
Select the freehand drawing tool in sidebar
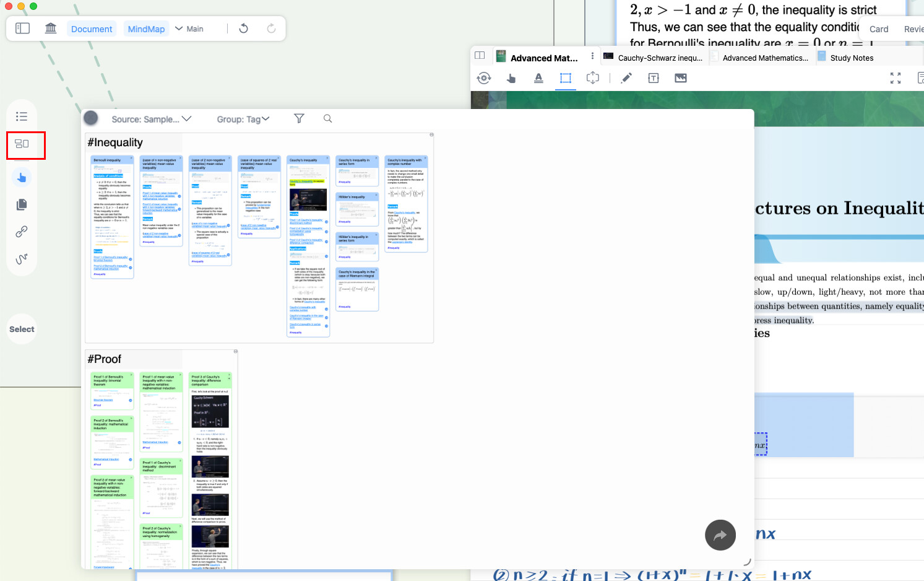(22, 259)
